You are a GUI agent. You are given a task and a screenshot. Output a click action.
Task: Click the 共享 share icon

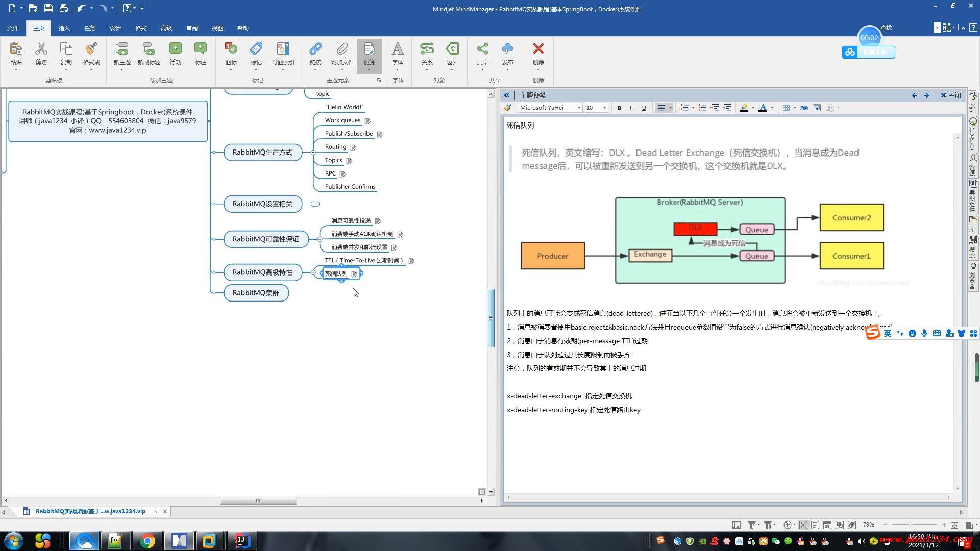coord(482,49)
